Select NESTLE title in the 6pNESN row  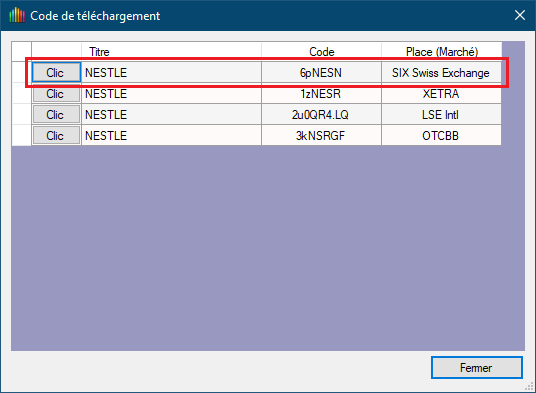tap(171, 72)
